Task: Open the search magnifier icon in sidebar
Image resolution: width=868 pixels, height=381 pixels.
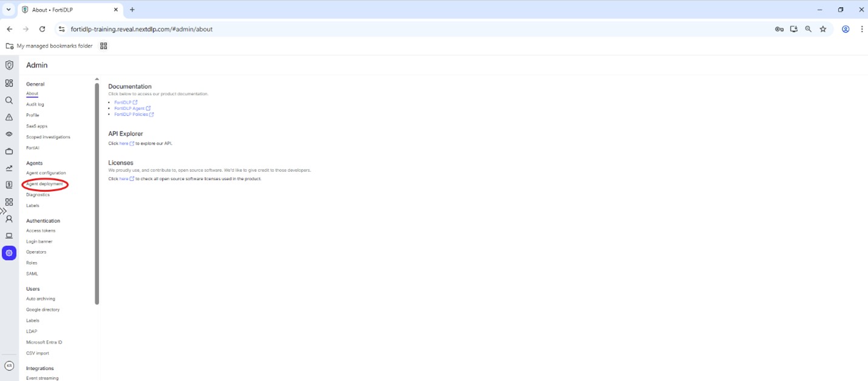Action: pyautogui.click(x=9, y=100)
